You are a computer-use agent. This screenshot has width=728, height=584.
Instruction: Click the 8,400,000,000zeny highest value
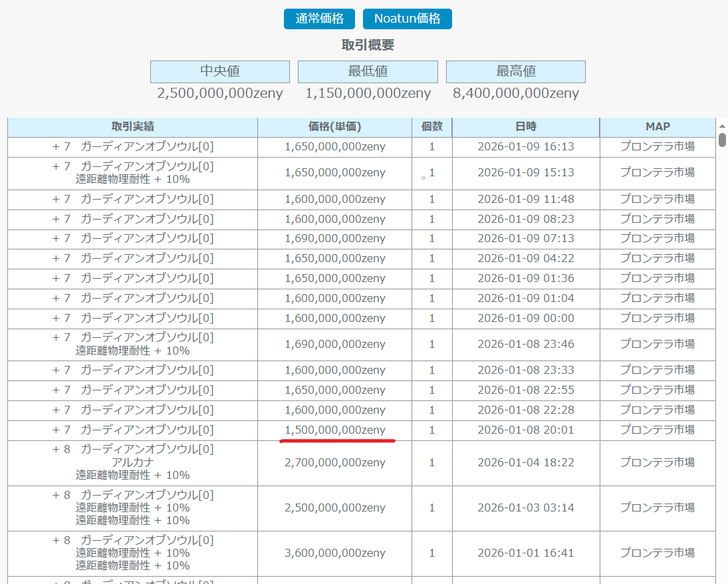(x=515, y=93)
